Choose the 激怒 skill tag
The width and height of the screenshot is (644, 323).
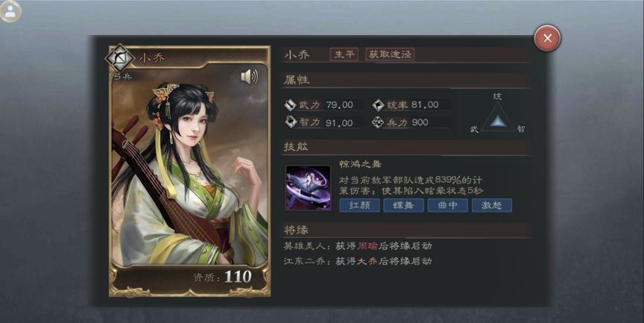492,205
